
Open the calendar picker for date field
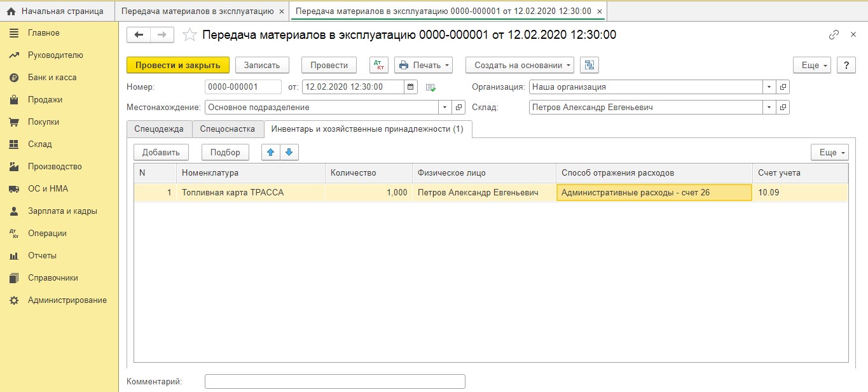[x=411, y=87]
